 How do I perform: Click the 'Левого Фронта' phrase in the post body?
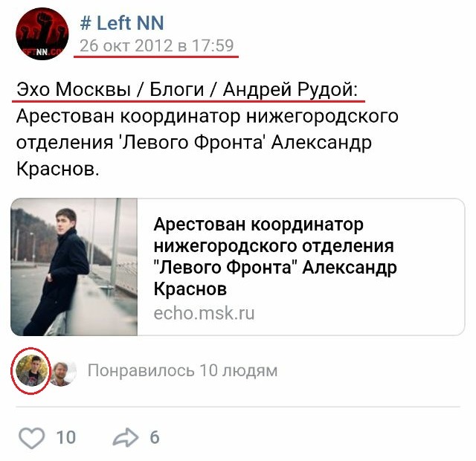(x=192, y=142)
